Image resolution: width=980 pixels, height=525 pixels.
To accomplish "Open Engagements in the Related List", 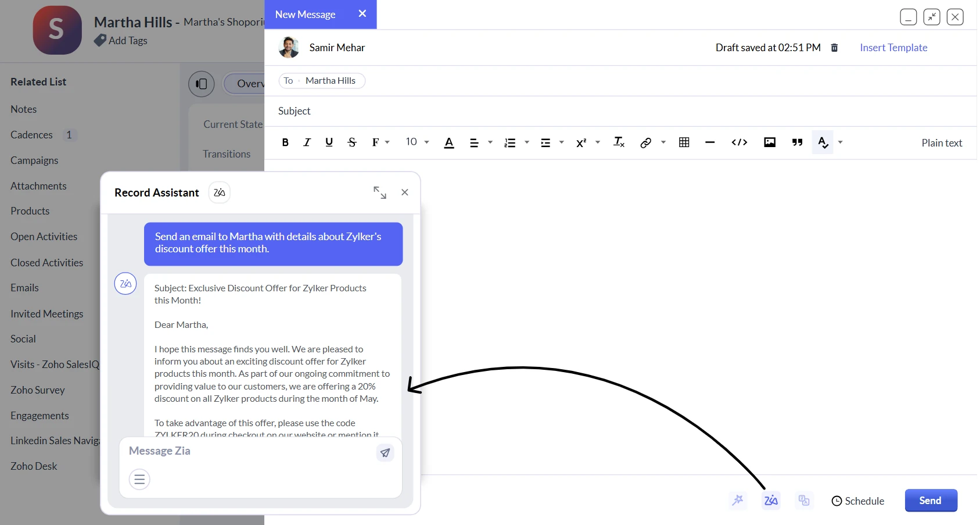I will [40, 416].
